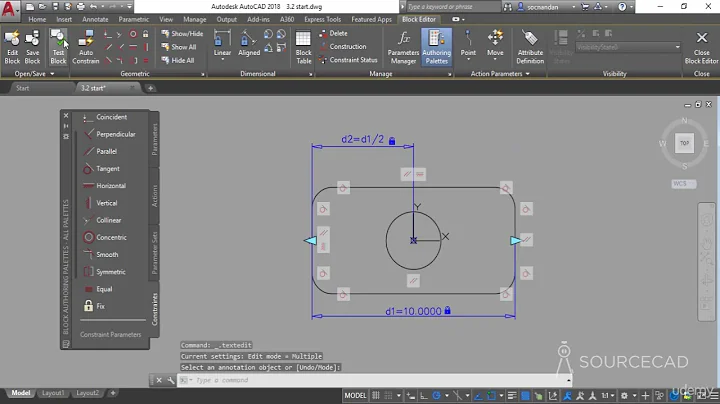Image resolution: width=720 pixels, height=404 pixels.
Task: Close the Block Authoring Palettes panel
Action: click(x=66, y=115)
